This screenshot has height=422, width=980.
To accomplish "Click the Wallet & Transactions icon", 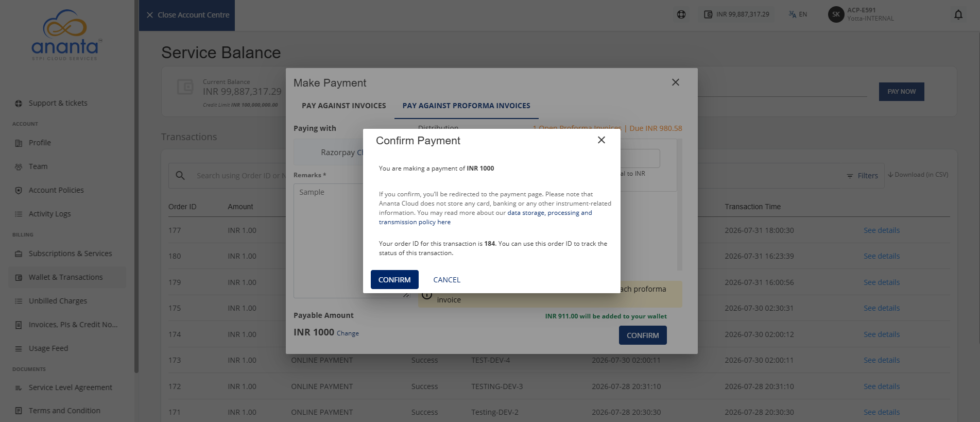I will (19, 278).
